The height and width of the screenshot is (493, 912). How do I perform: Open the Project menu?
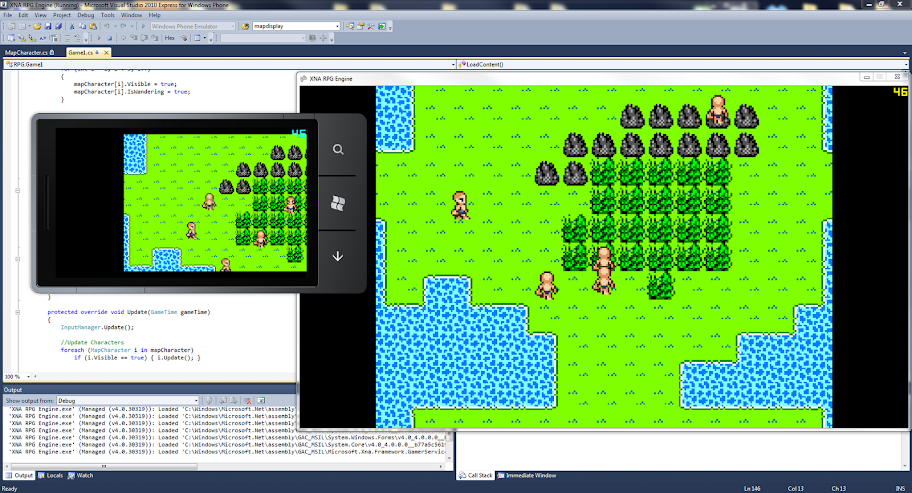coord(62,15)
